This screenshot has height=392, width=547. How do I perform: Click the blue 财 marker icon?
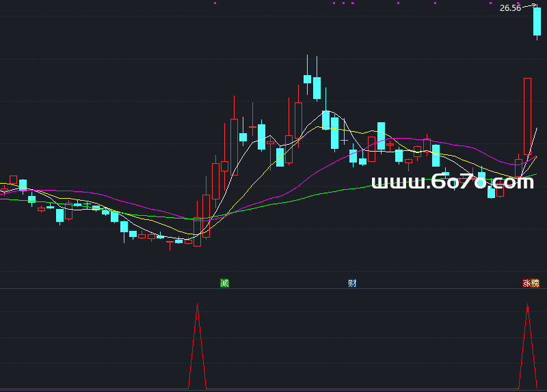pyautogui.click(x=351, y=283)
